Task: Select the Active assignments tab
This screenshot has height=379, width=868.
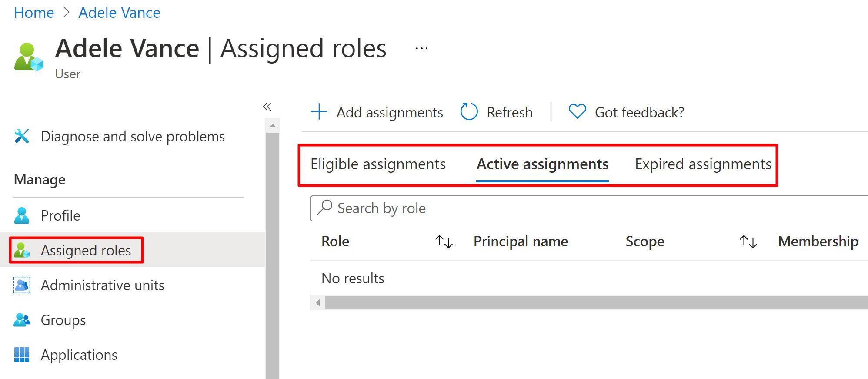Action: (542, 164)
